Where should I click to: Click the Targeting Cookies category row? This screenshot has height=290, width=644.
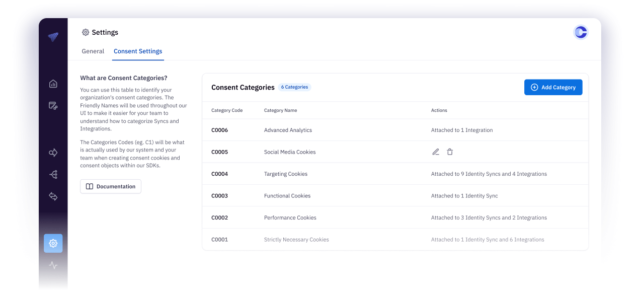395,174
